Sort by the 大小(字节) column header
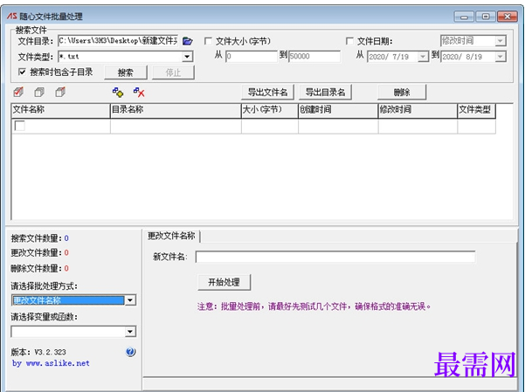The width and height of the screenshot is (532, 392). point(270,110)
